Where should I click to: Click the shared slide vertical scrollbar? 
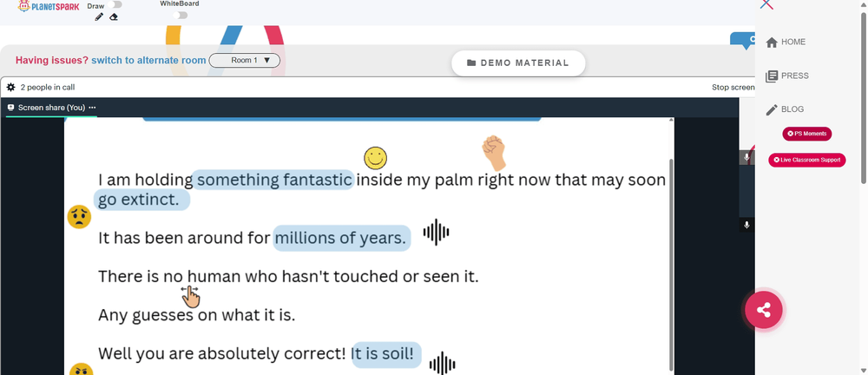(x=672, y=265)
